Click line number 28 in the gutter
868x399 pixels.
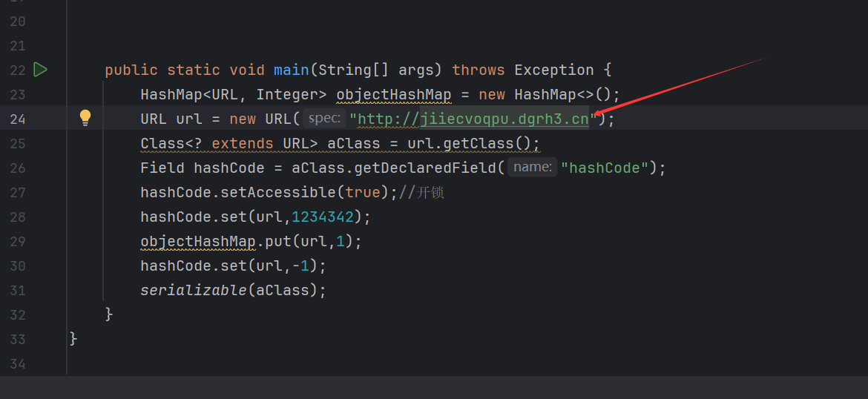[x=18, y=217]
